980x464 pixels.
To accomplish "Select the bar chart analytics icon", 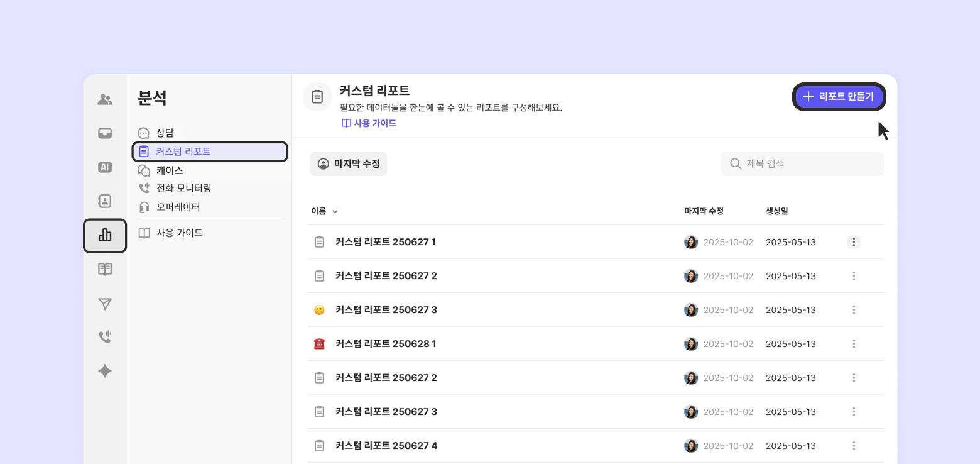I will pyautogui.click(x=105, y=236).
